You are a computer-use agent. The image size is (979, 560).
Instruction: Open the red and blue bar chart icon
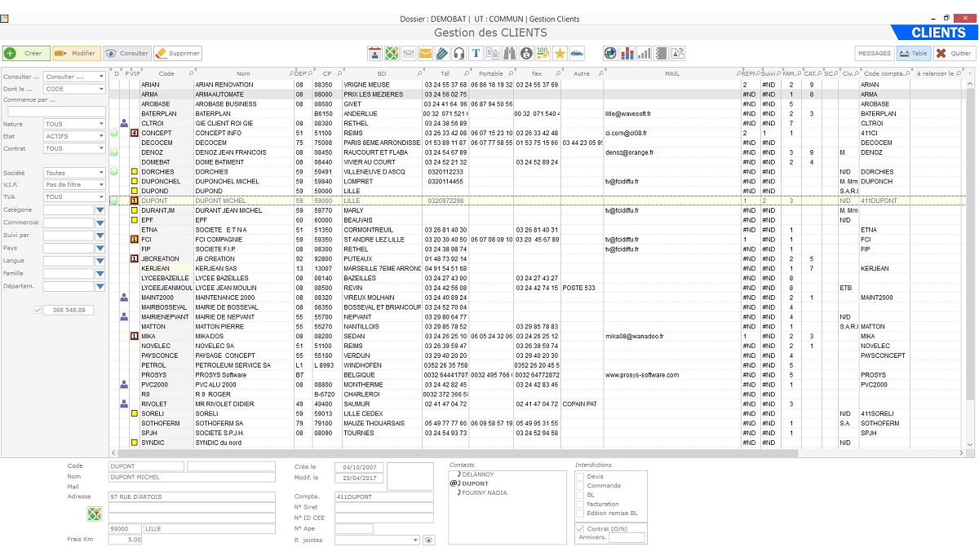point(627,53)
